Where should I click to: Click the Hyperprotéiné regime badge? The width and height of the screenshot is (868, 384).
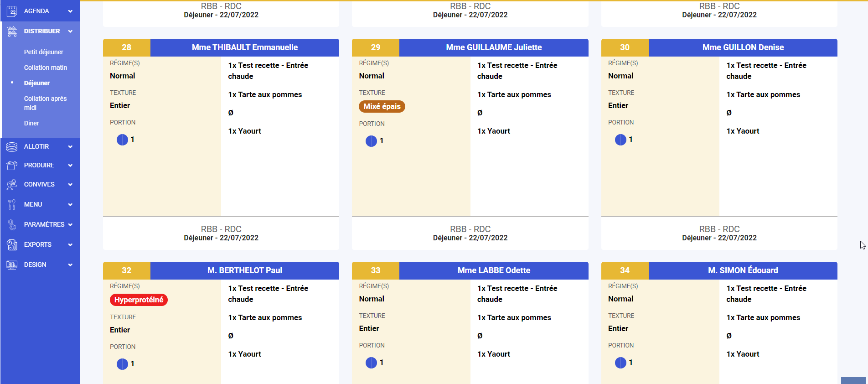tap(139, 300)
